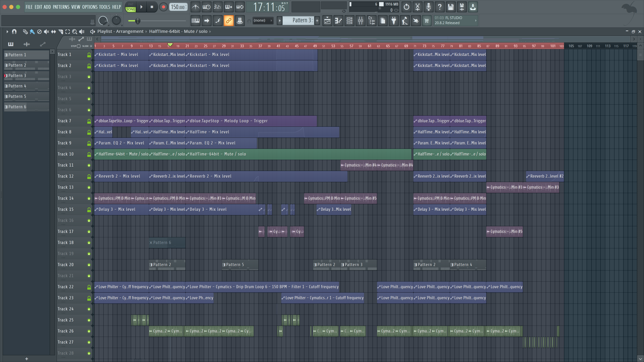Mute Track 3 using its green dot

(x=89, y=77)
